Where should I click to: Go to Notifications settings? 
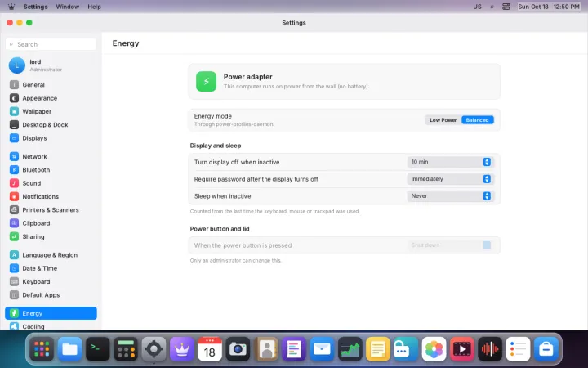click(x=51, y=196)
